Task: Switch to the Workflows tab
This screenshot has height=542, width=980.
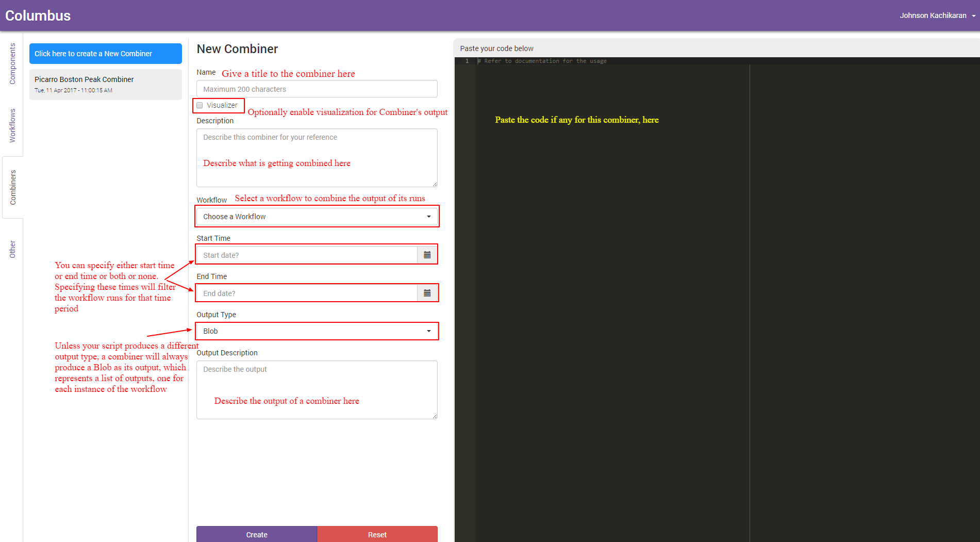Action: [x=12, y=125]
